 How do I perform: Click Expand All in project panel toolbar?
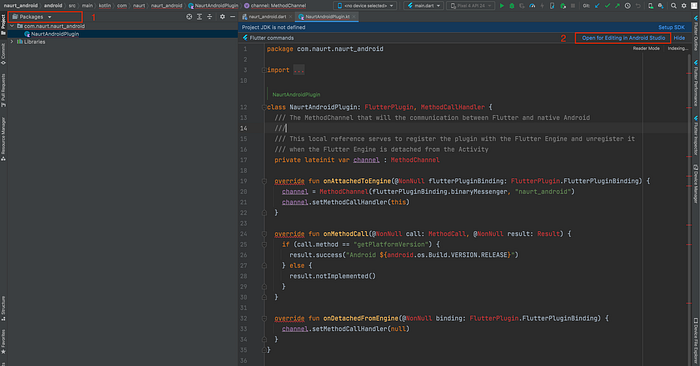pos(200,17)
